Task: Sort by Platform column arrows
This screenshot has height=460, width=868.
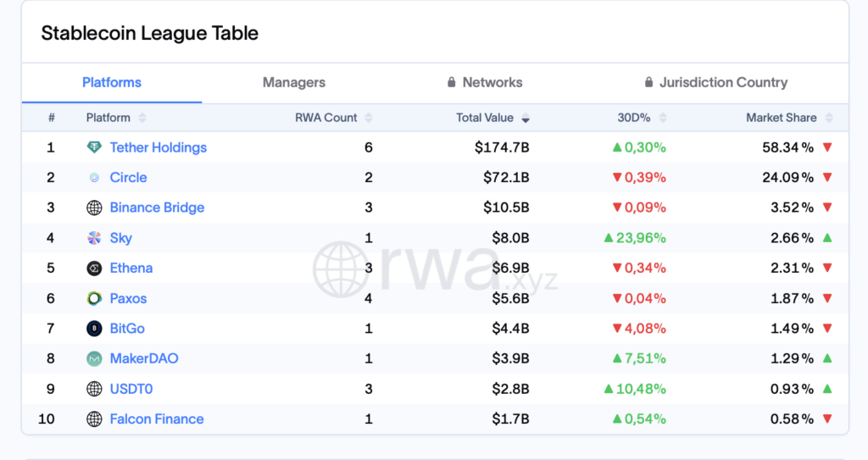Action: point(142,119)
